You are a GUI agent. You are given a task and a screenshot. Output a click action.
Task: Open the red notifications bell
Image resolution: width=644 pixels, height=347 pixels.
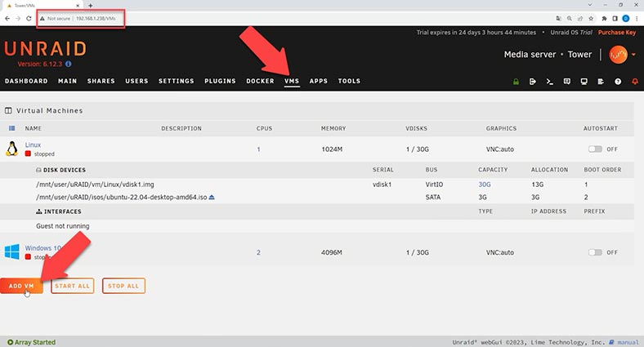635,82
